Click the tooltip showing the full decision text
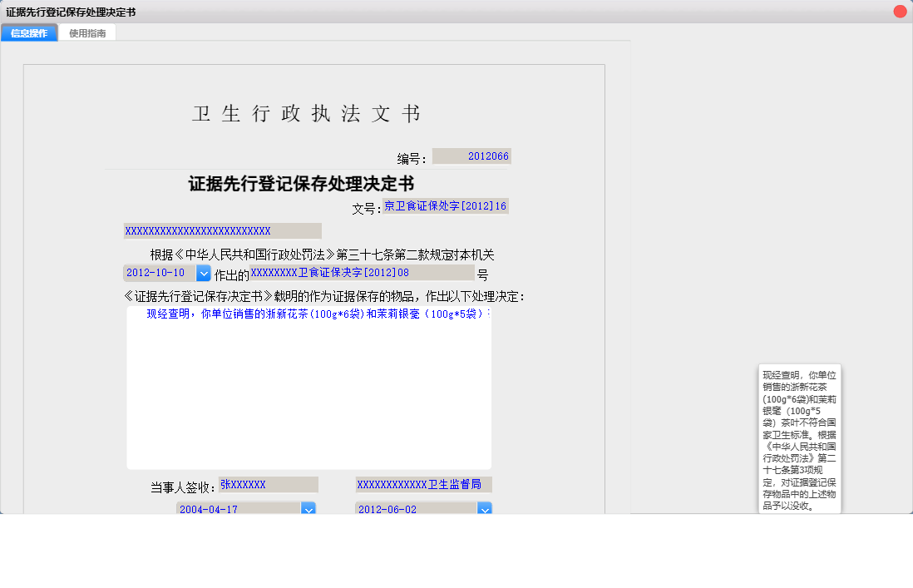Screen dimensions: 913x588 pyautogui.click(x=800, y=439)
